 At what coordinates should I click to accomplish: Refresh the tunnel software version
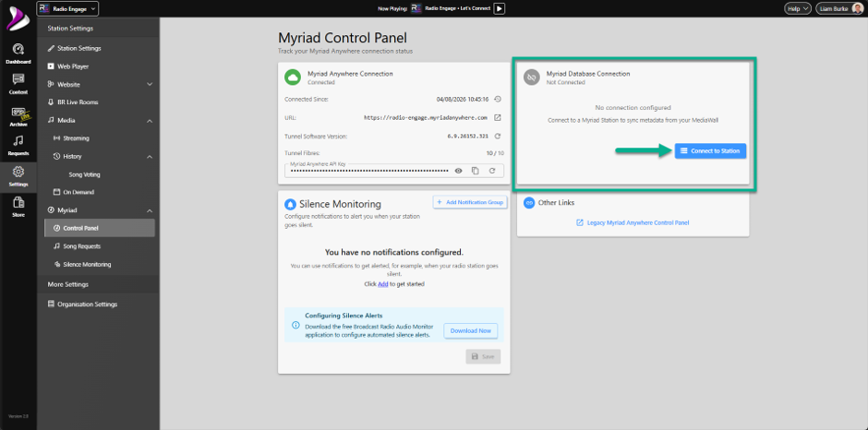click(497, 137)
